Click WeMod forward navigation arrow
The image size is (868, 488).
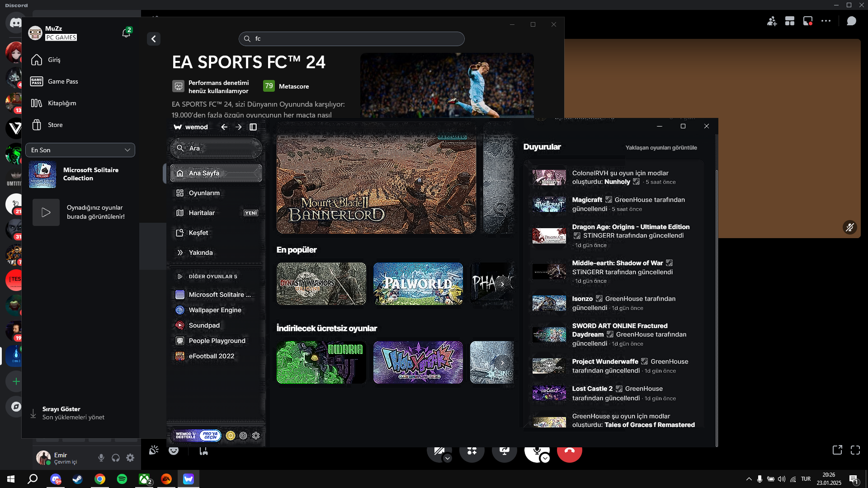[x=239, y=127]
